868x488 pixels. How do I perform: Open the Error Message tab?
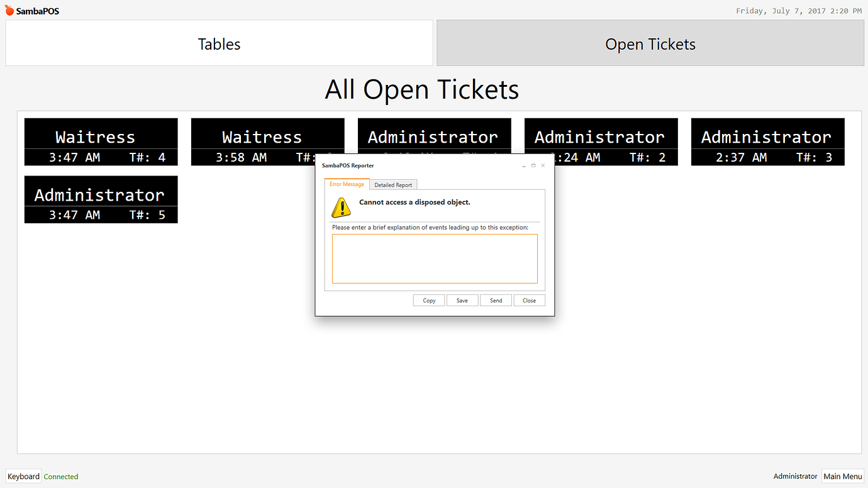[347, 184]
